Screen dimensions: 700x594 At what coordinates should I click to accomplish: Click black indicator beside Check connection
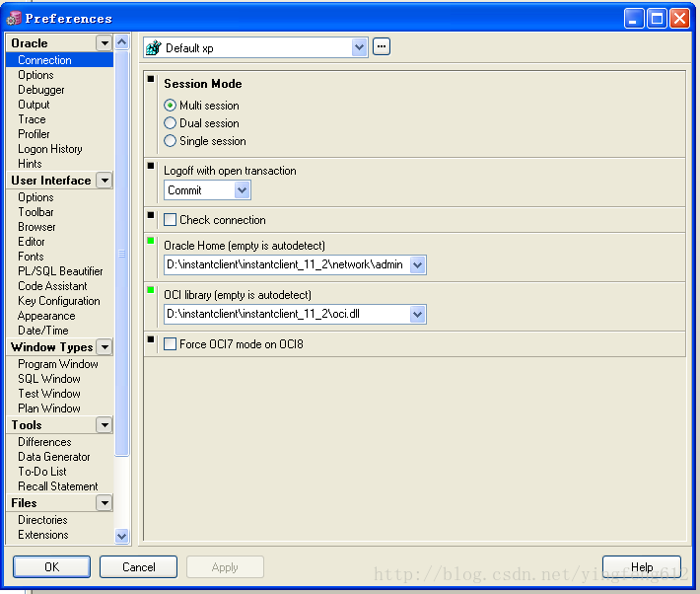pos(151,215)
